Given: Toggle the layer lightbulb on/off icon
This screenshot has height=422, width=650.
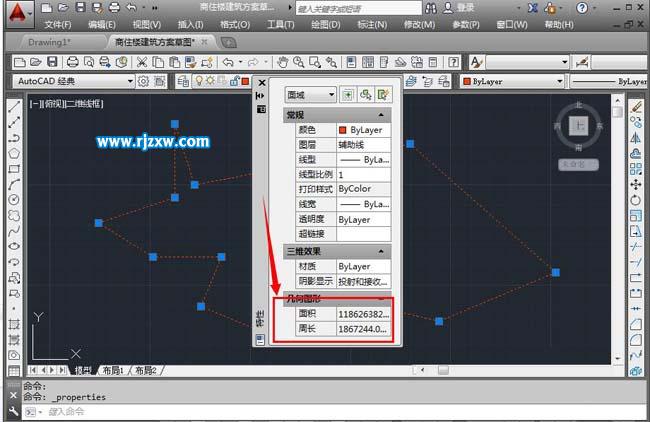Looking at the screenshot, I should 199,81.
